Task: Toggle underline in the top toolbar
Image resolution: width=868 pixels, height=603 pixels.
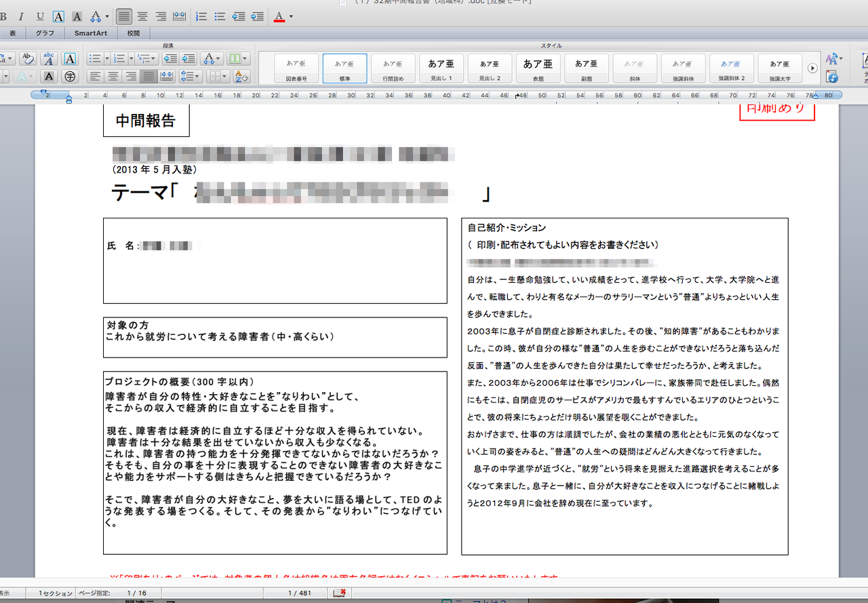Action: pos(40,16)
